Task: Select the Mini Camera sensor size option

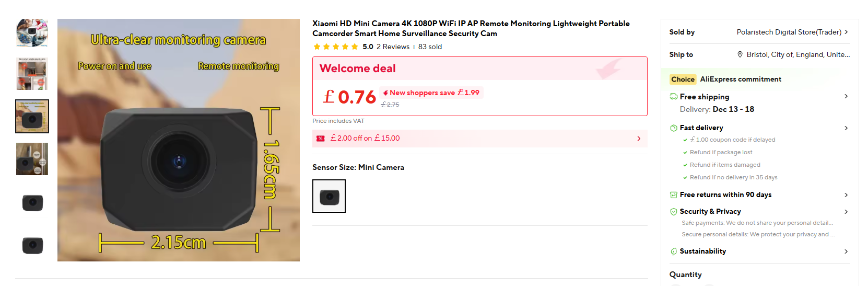Action: tap(329, 196)
